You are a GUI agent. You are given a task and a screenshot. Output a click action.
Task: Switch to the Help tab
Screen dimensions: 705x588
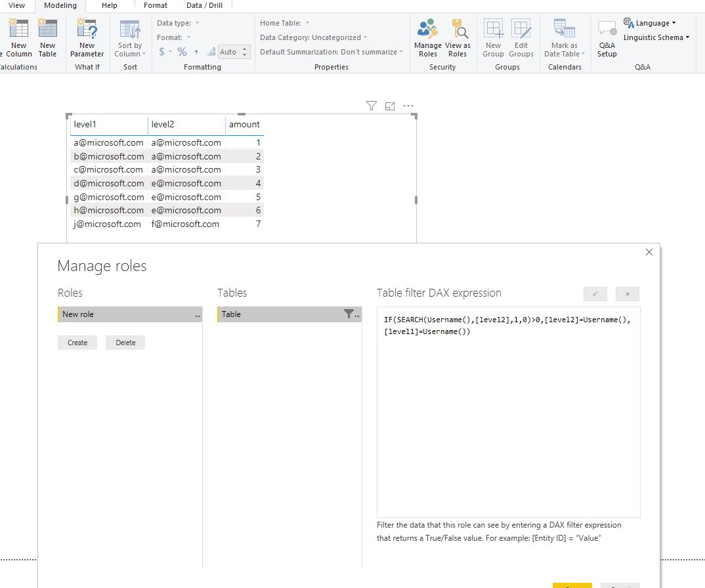(x=109, y=5)
